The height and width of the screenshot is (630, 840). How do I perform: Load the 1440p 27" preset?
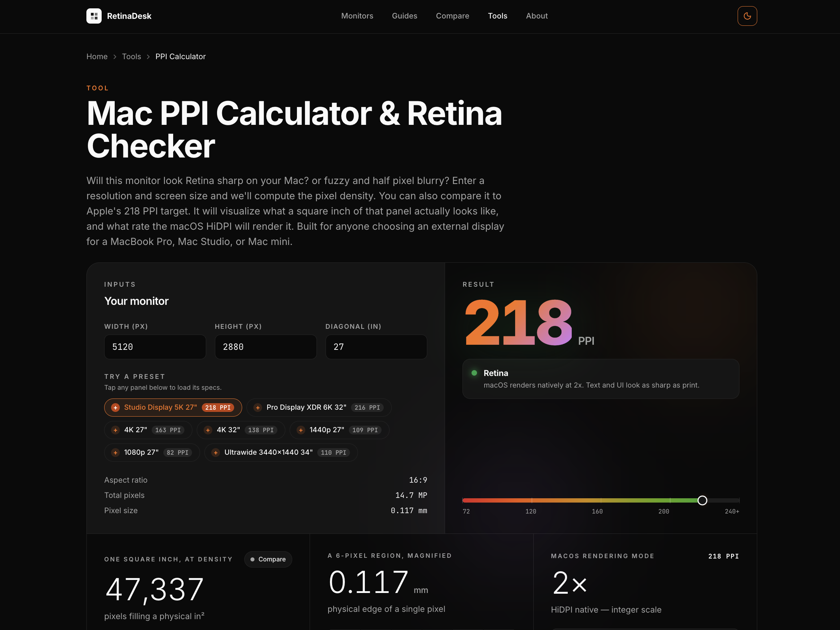[x=339, y=430]
